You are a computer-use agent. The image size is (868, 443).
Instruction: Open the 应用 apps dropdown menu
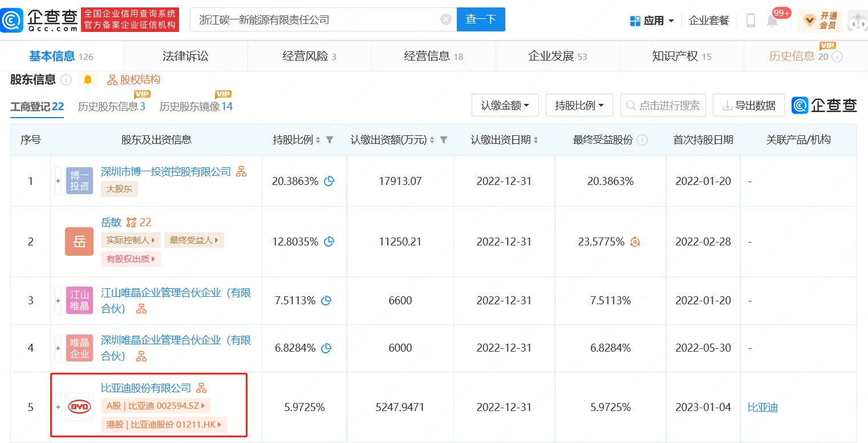(652, 21)
